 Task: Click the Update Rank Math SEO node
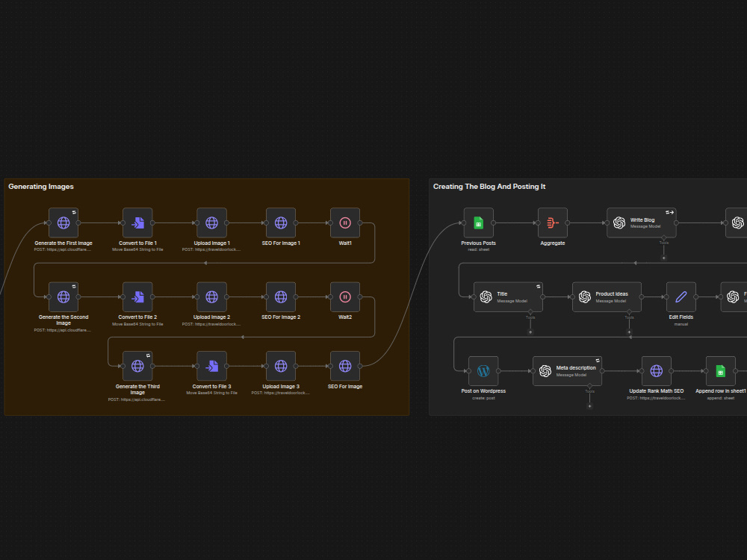click(656, 371)
